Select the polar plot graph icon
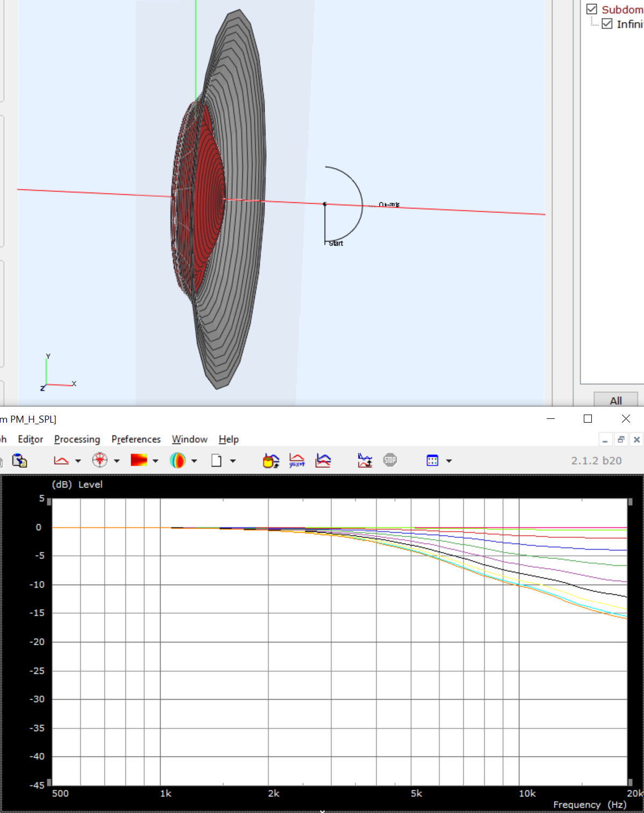644x813 pixels. (x=100, y=460)
